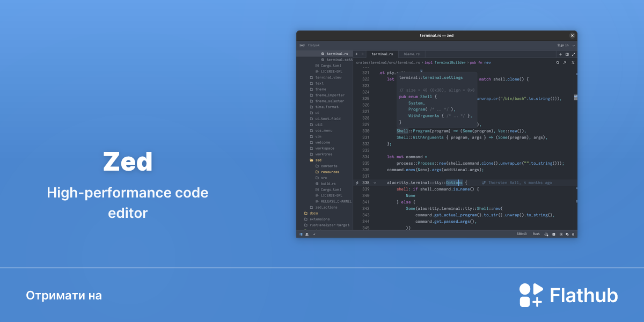The width and height of the screenshot is (644, 322).
Task: Expand the time_format folder
Action: (x=324, y=107)
